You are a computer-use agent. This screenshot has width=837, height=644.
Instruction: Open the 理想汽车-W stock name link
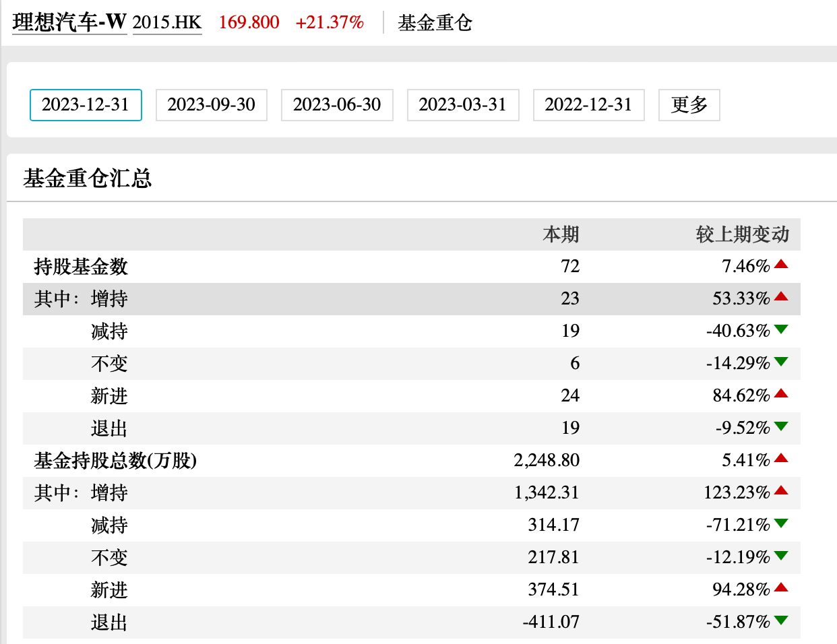click(x=69, y=22)
